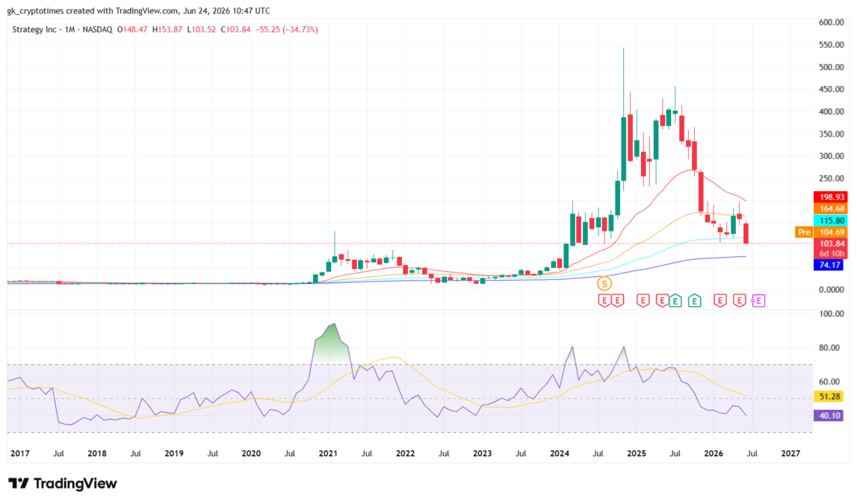Viewport: 857px width, 504px height.
Task: Click the TradingView logo at the bottom
Action: [x=62, y=483]
